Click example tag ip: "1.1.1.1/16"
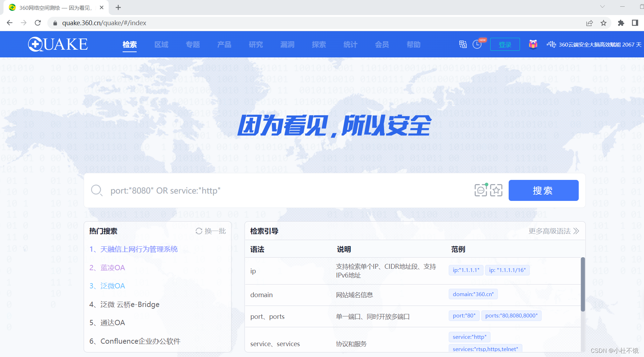The width and height of the screenshot is (644, 357). click(507, 270)
